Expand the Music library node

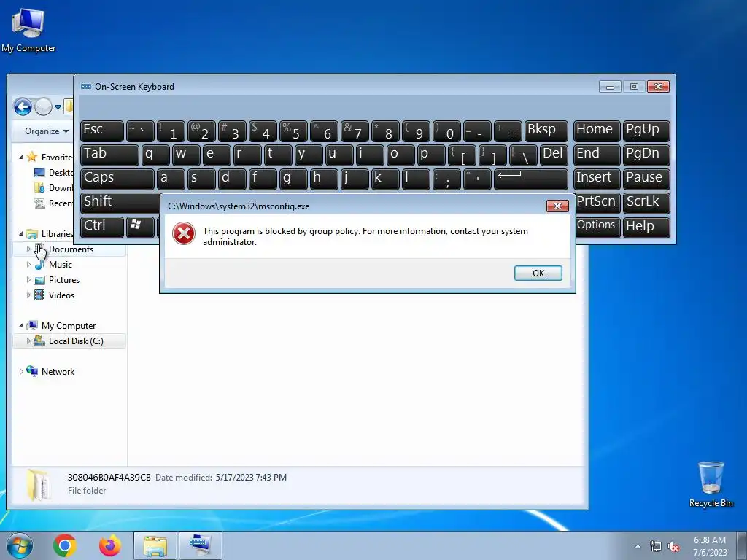click(x=28, y=264)
